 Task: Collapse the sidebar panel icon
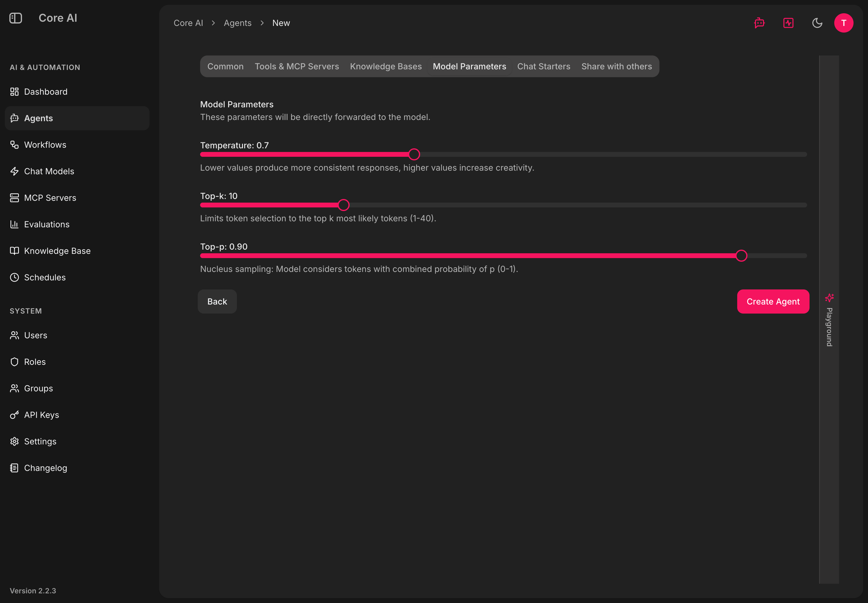pos(15,18)
